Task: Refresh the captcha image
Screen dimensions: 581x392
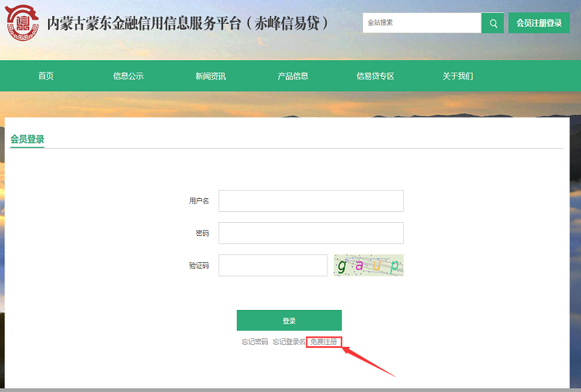Action: 368,266
